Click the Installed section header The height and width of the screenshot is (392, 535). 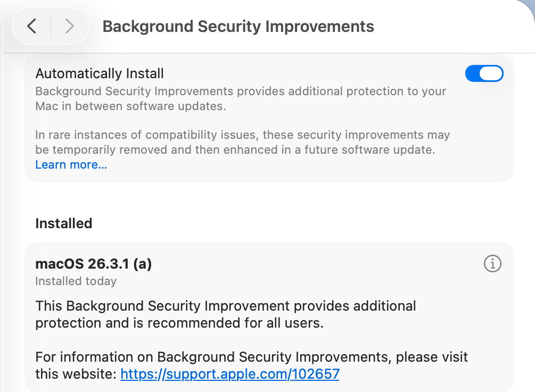tap(63, 223)
